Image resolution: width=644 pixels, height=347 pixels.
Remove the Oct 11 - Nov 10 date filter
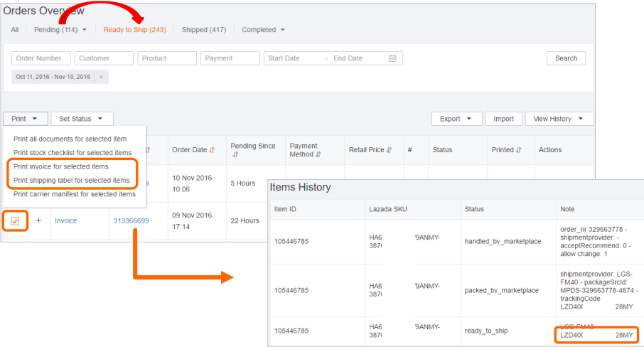click(x=101, y=77)
